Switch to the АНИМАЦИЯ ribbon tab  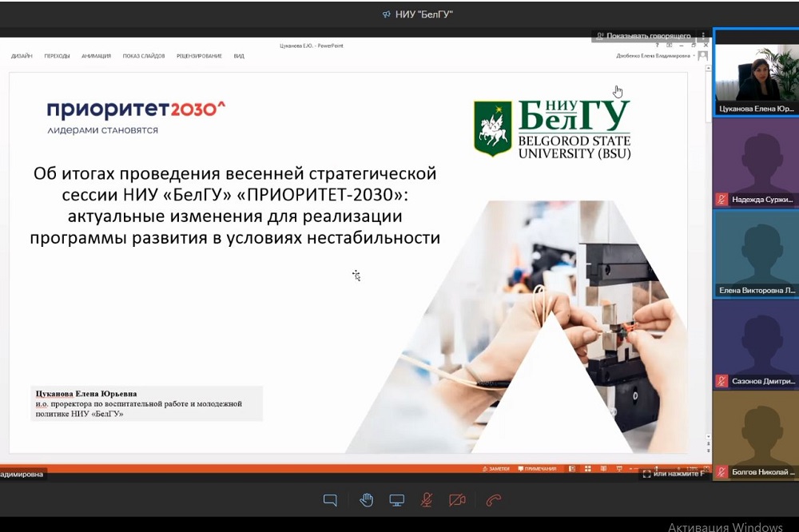click(x=96, y=56)
